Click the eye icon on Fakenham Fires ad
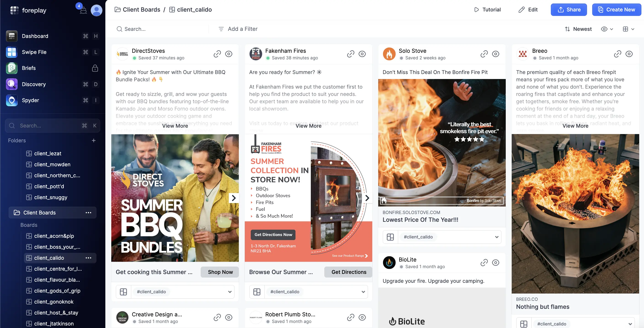The width and height of the screenshot is (644, 328). (362, 53)
